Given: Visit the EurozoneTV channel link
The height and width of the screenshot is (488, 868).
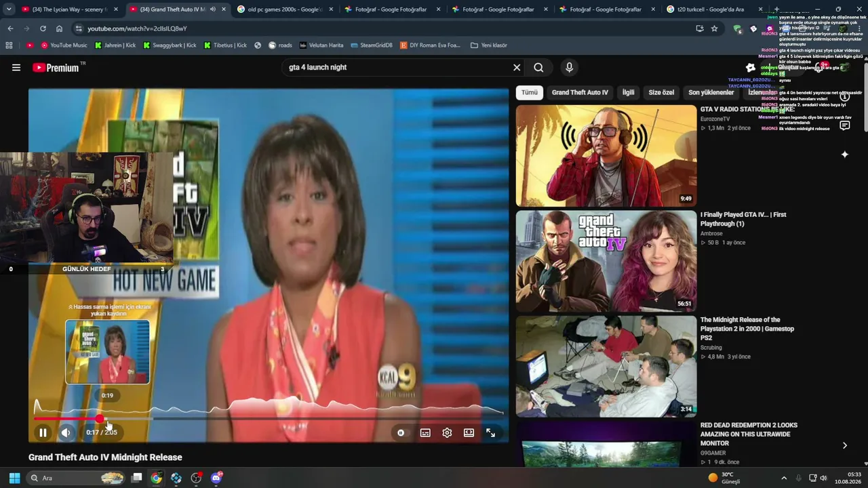Looking at the screenshot, I should (715, 119).
